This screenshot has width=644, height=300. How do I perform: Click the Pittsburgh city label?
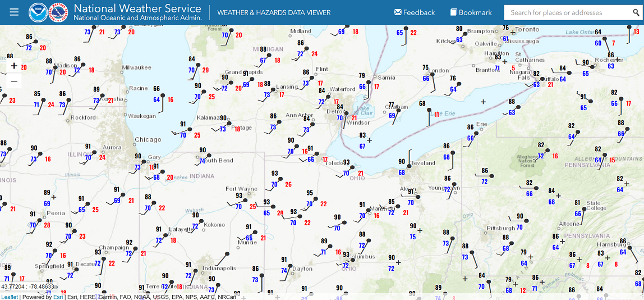(500, 228)
